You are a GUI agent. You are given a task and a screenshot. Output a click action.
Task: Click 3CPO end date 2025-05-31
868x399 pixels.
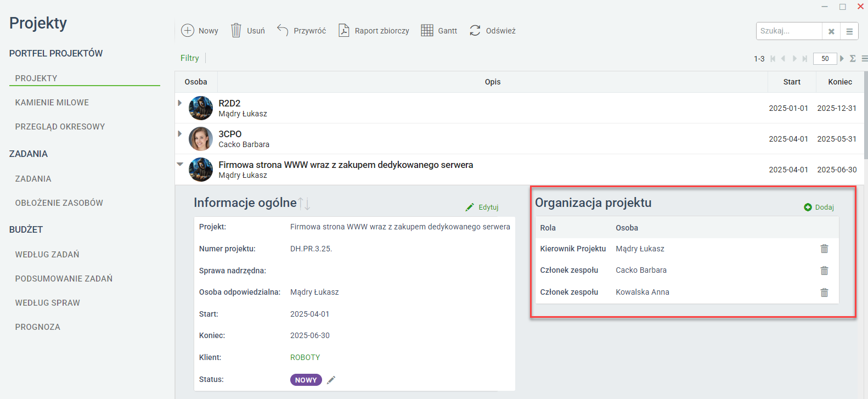coord(837,139)
